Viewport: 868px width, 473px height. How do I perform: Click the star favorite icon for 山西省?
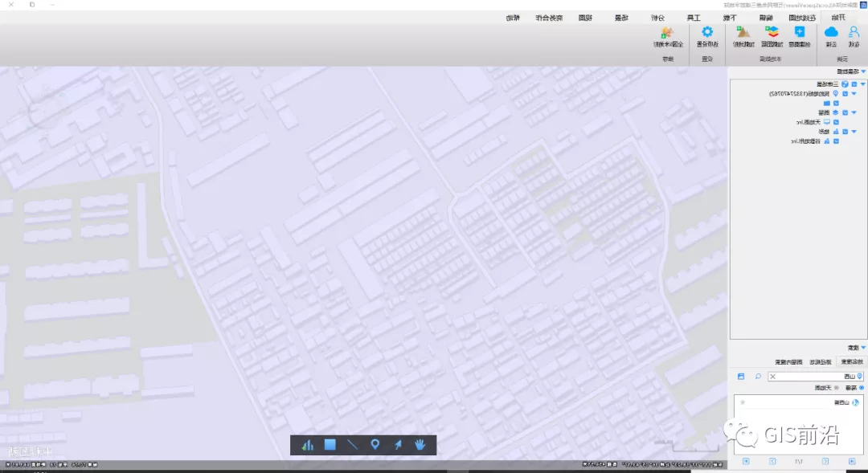click(743, 402)
